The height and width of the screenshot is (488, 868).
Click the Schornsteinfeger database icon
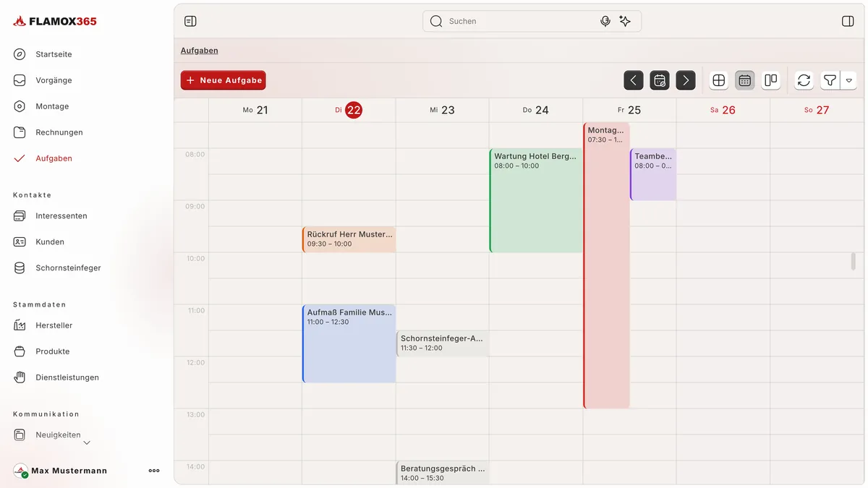(x=20, y=268)
